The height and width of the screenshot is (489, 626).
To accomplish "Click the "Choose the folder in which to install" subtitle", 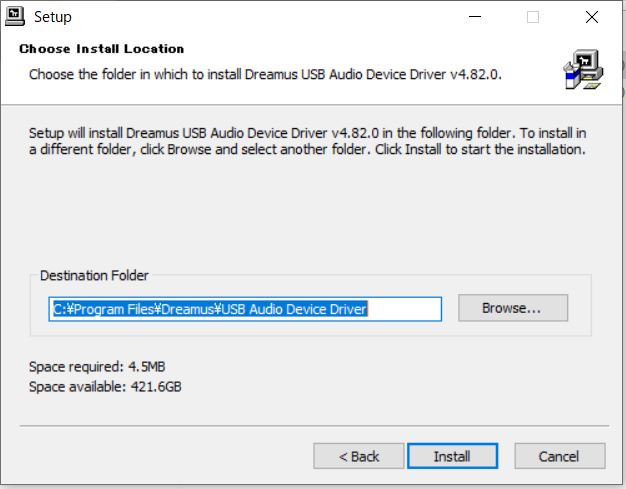I will click(265, 75).
